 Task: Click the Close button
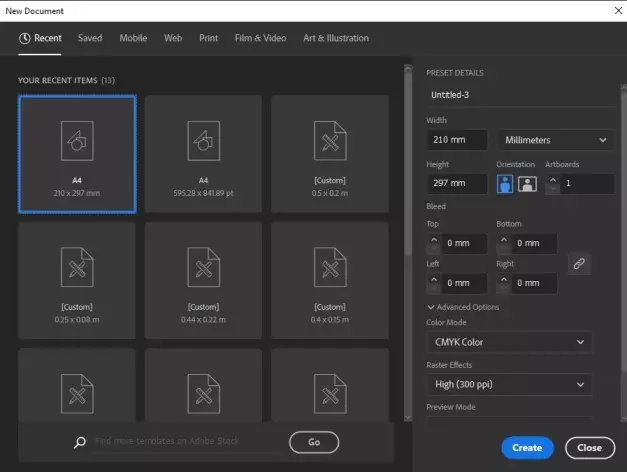point(589,448)
